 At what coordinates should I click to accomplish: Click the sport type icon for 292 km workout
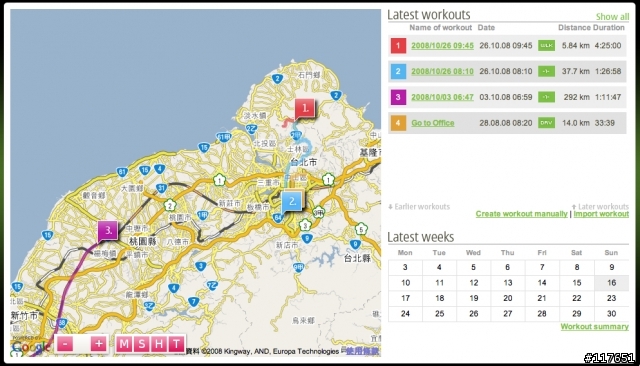(546, 97)
